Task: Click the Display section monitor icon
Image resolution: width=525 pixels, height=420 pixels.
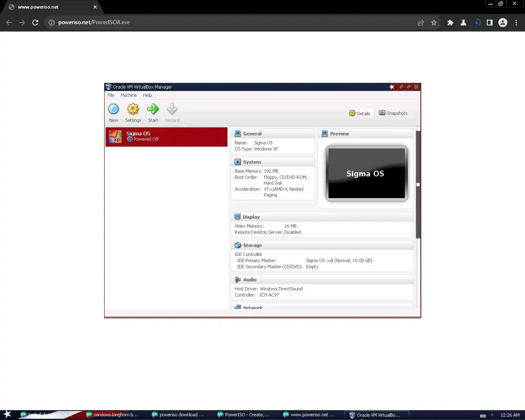Action: (237, 217)
